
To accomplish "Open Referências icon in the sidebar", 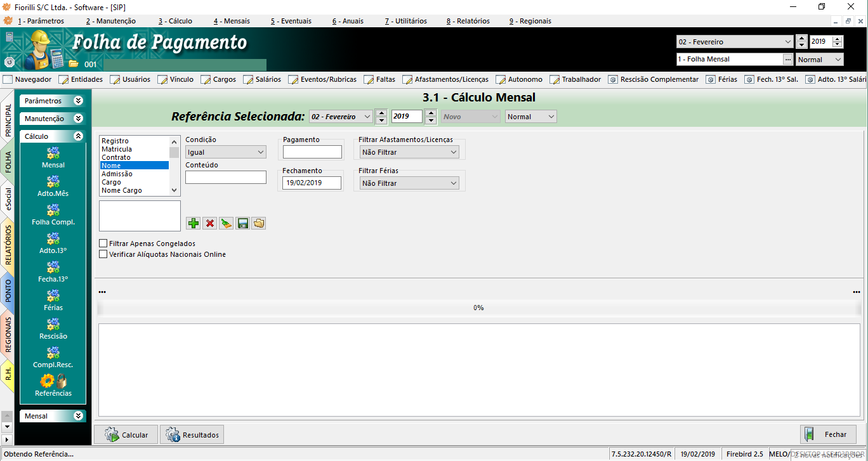I will click(x=53, y=385).
